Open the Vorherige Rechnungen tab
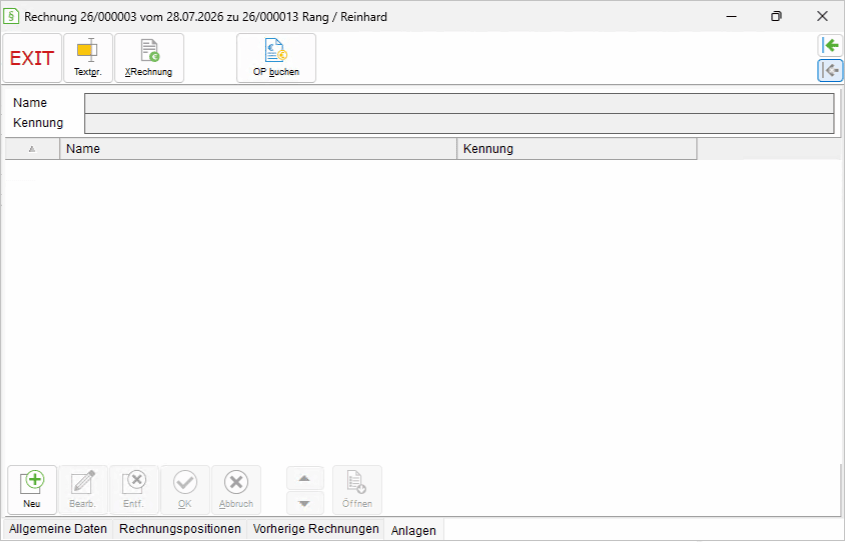 pos(316,529)
